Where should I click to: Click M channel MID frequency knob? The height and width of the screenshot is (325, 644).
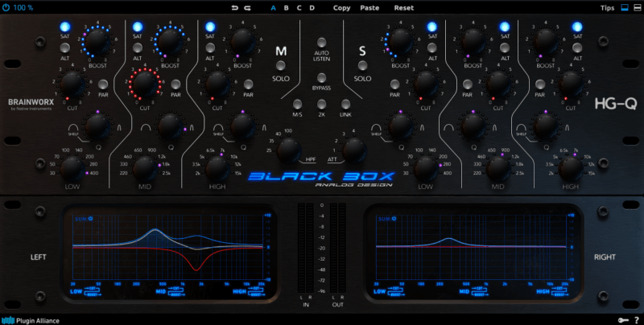(x=145, y=169)
